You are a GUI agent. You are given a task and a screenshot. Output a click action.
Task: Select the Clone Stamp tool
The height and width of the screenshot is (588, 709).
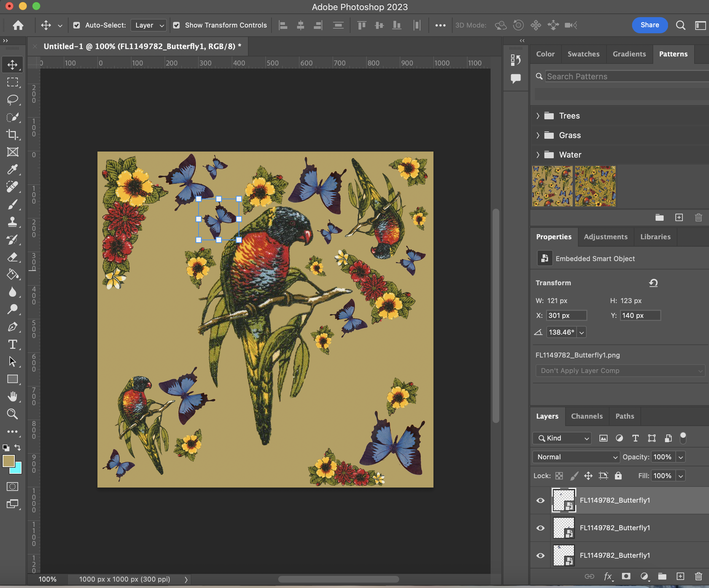tap(12, 222)
